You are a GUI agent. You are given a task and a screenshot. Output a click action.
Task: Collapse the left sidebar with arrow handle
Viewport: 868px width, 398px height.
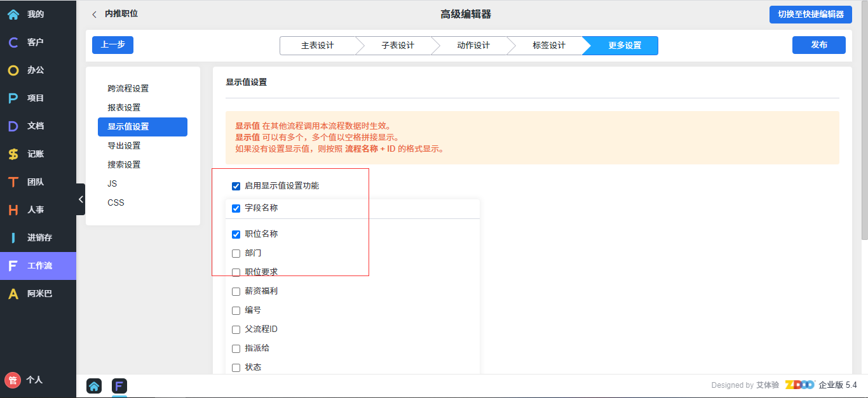point(81,199)
